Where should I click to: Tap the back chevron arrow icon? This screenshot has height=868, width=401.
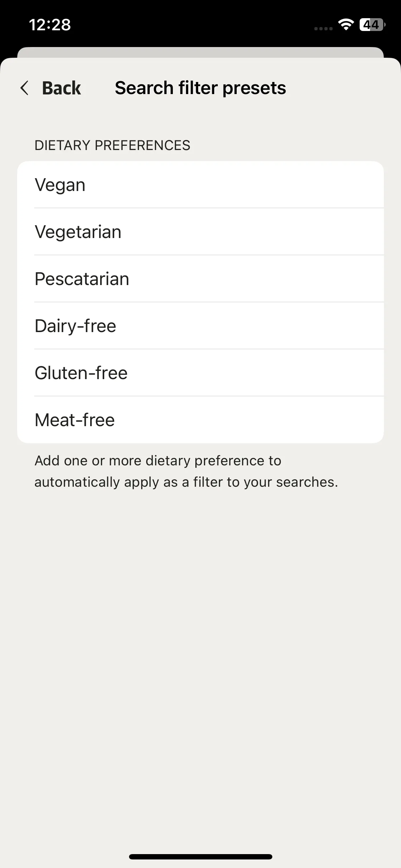[x=24, y=88]
